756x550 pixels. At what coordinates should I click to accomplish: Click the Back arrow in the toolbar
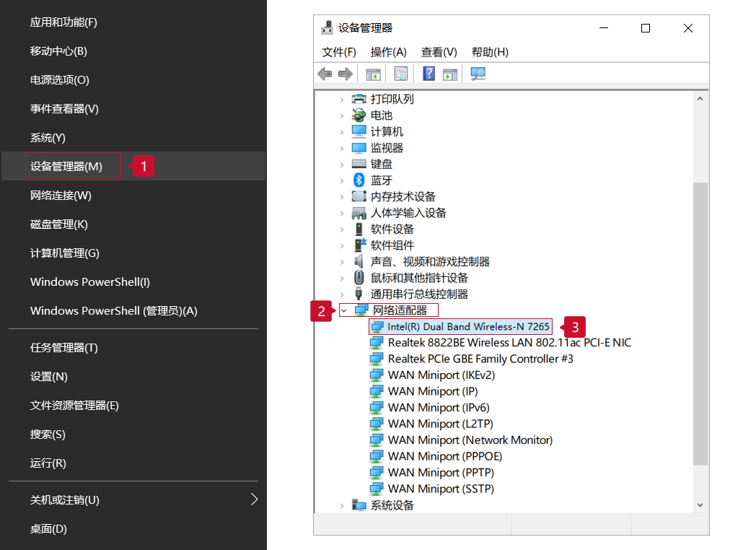pos(325,74)
